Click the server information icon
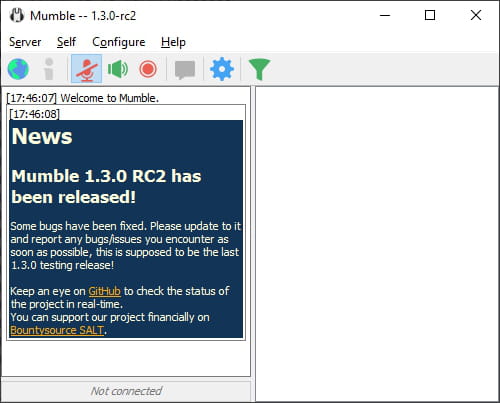The image size is (500, 403). click(49, 69)
